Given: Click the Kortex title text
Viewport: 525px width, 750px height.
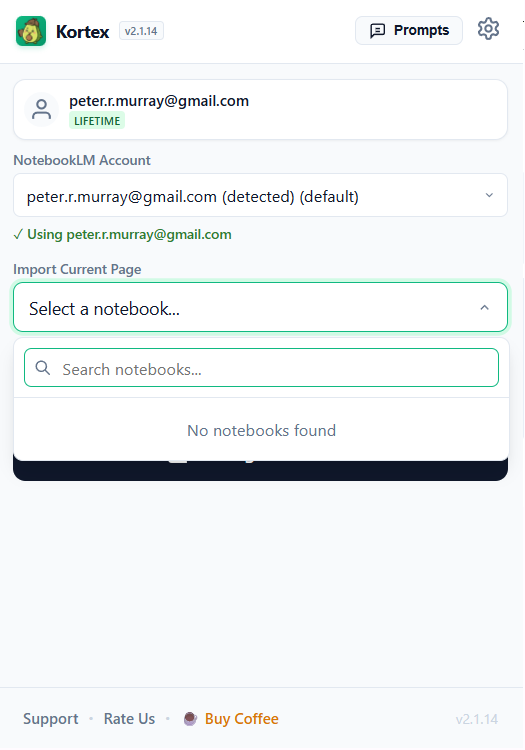Looking at the screenshot, I should (82, 32).
